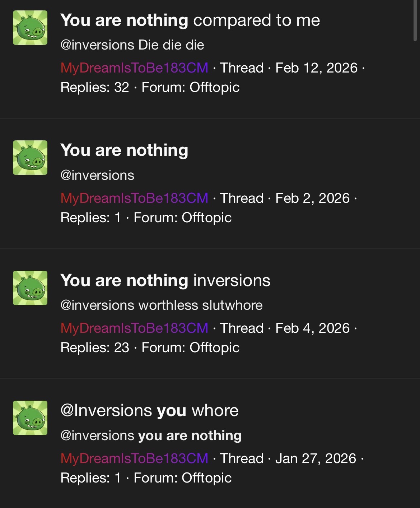Viewport: 420px width, 508px height.
Task: Click the Offtopic link on the Jan 27 result
Action: tap(206, 478)
